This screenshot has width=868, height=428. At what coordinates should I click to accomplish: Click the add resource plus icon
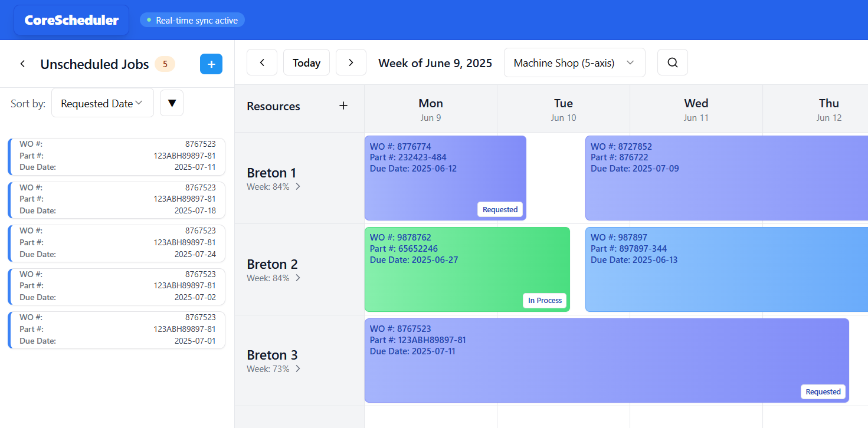343,106
